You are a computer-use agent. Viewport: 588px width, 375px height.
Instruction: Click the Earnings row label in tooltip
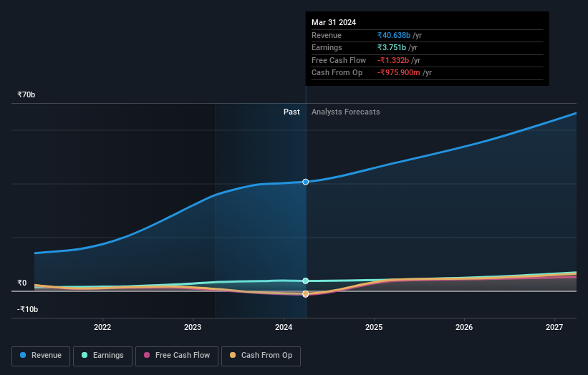pos(327,47)
